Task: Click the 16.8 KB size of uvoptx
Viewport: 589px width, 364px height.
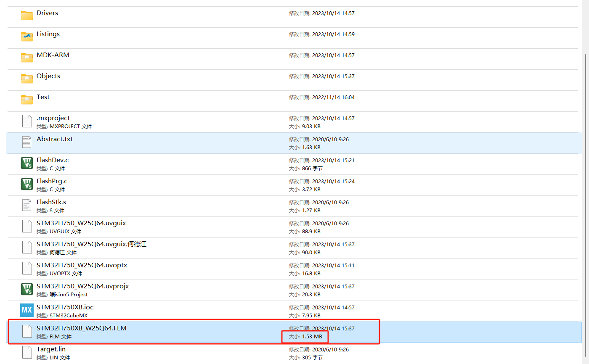Action: 311,274
